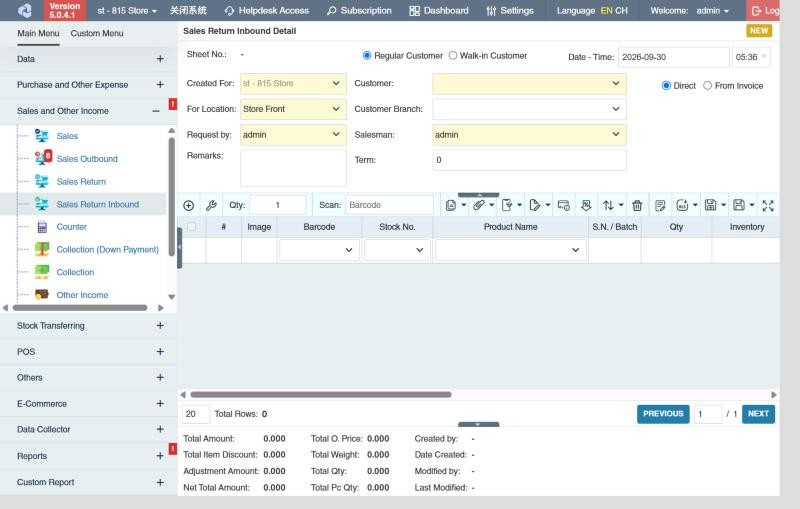The image size is (800, 509).
Task: Click the copy document toolbar icon
Action: (451, 206)
